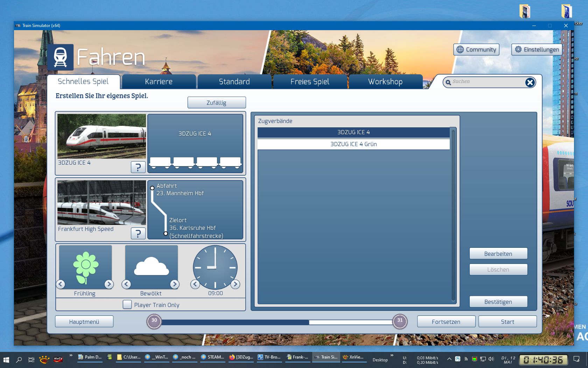
Task: Select the Schnelles Spiel tab
Action: [x=83, y=81]
